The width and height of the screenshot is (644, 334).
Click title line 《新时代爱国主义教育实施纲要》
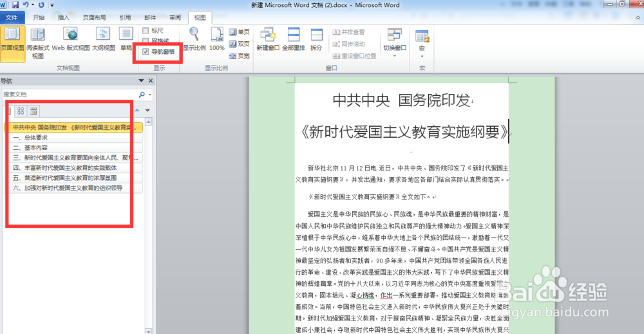[x=404, y=132]
